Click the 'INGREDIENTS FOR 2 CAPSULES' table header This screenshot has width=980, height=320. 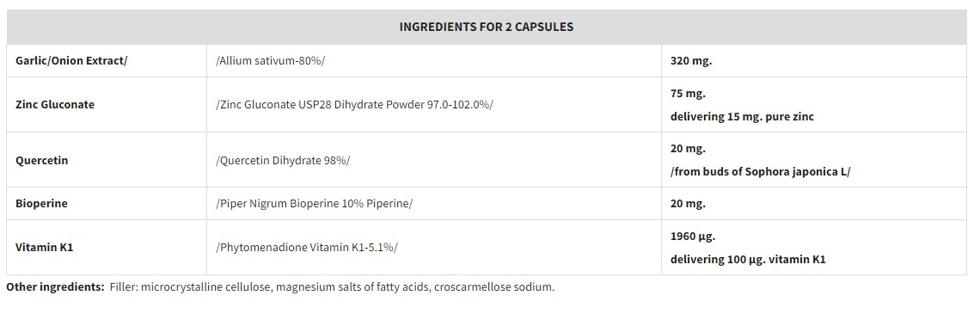[487, 27]
